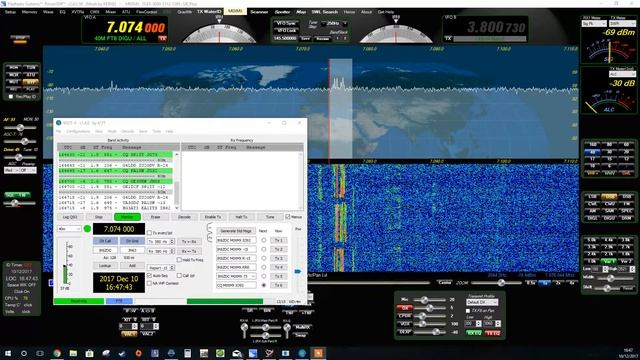Viewport: 640px width, 360px height.
Task: Toggle Rec/Play ID checkbox
Action: click(x=11, y=97)
